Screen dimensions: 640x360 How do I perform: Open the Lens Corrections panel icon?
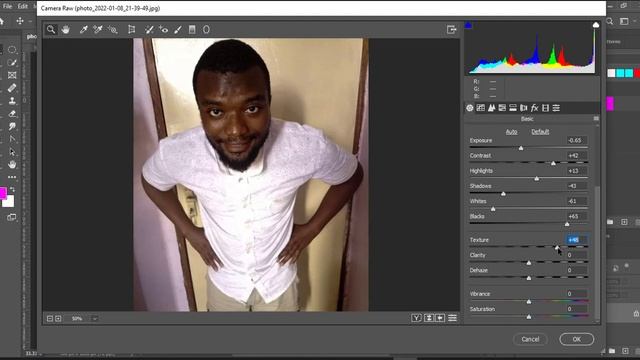point(524,108)
